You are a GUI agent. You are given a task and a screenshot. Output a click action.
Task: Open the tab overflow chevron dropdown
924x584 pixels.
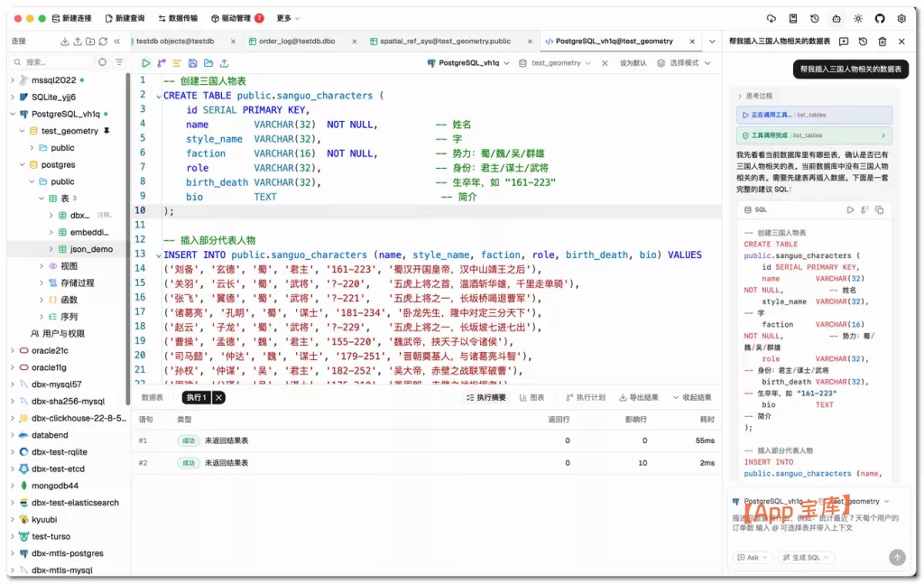pyautogui.click(x=712, y=42)
